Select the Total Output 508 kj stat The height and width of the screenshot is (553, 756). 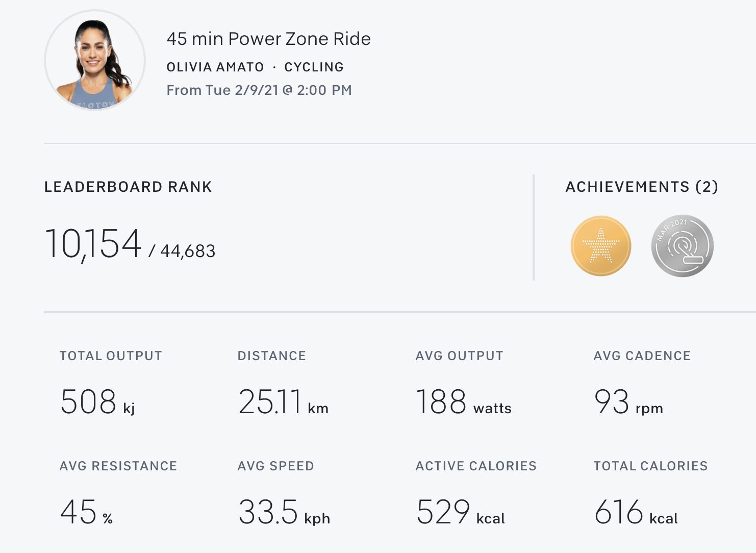tap(97, 402)
